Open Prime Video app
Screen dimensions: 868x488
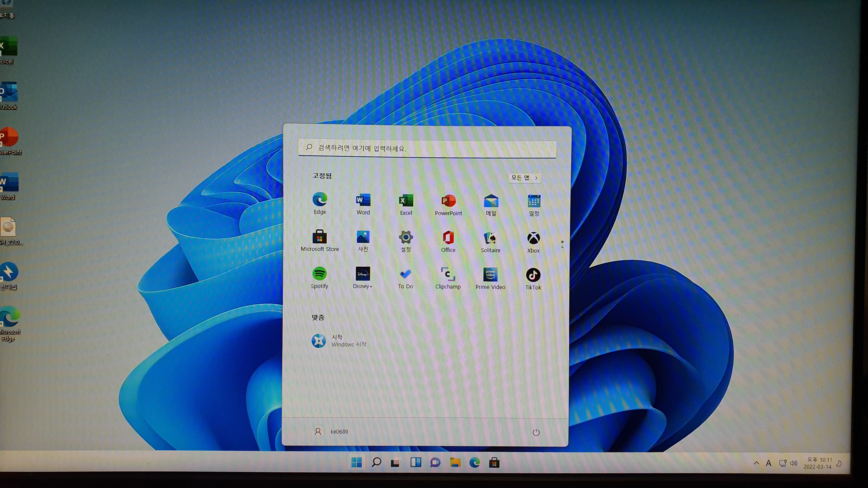coord(490,279)
